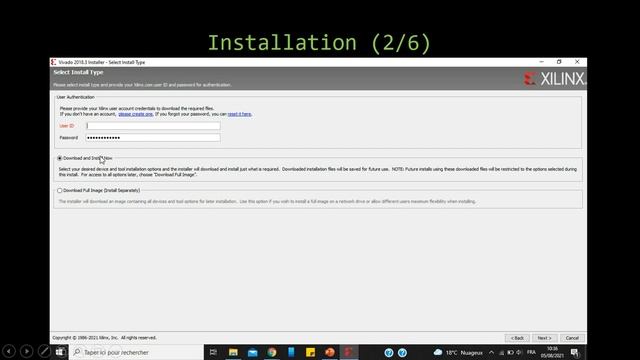Open the 'please create one' account link
The image size is (640, 360).
[x=136, y=114]
